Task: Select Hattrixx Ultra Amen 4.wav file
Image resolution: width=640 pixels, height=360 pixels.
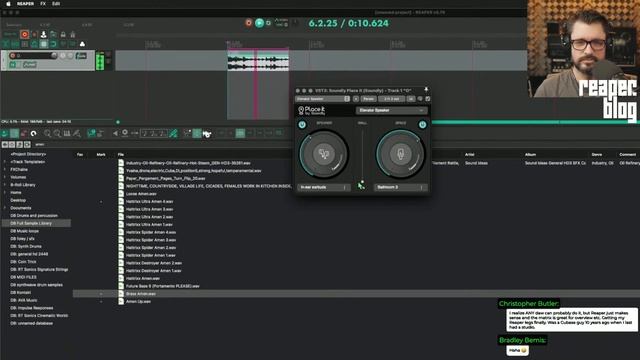Action: click(x=149, y=202)
